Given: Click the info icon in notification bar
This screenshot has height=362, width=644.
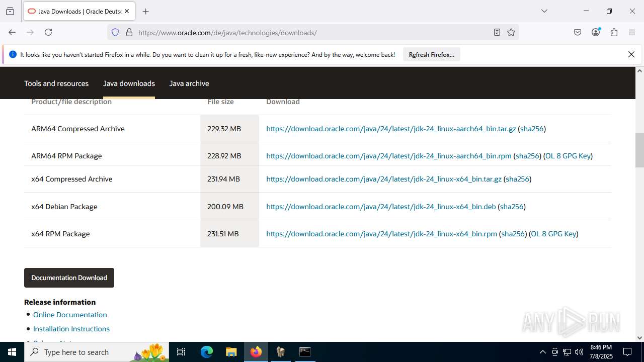Looking at the screenshot, I should [x=13, y=54].
